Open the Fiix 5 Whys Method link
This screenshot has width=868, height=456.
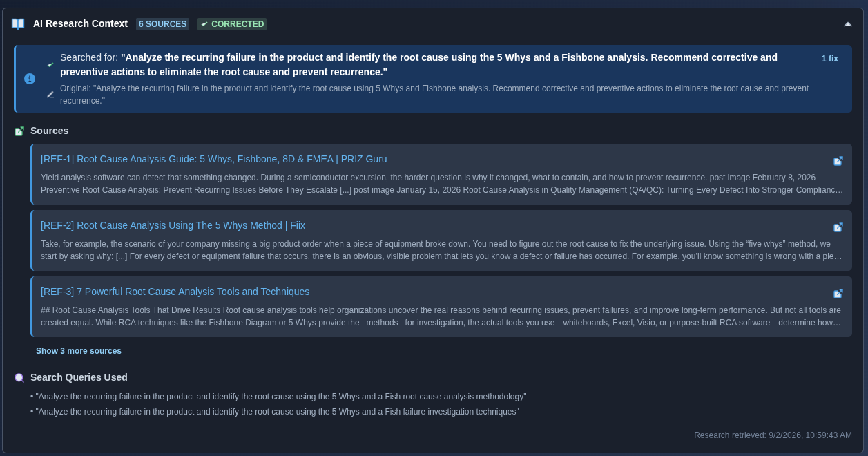[173, 225]
